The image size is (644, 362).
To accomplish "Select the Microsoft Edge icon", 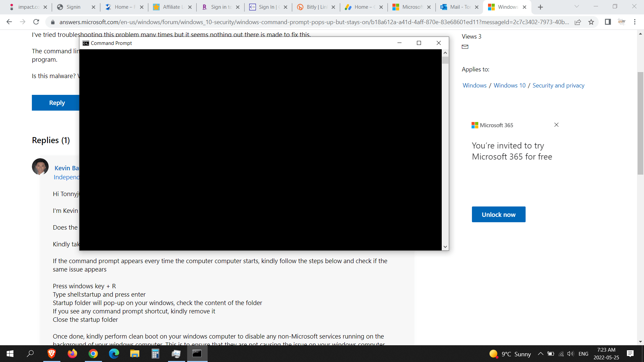I will point(114,354).
